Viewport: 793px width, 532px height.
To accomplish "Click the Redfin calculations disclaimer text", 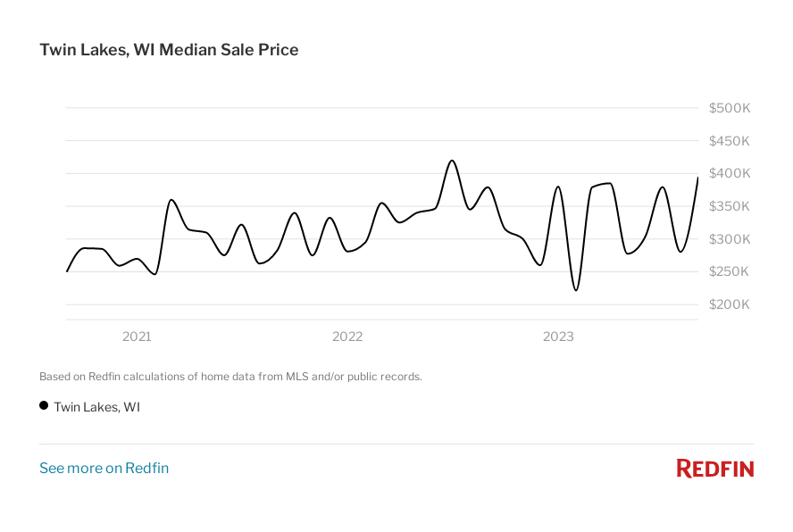I will click(230, 377).
